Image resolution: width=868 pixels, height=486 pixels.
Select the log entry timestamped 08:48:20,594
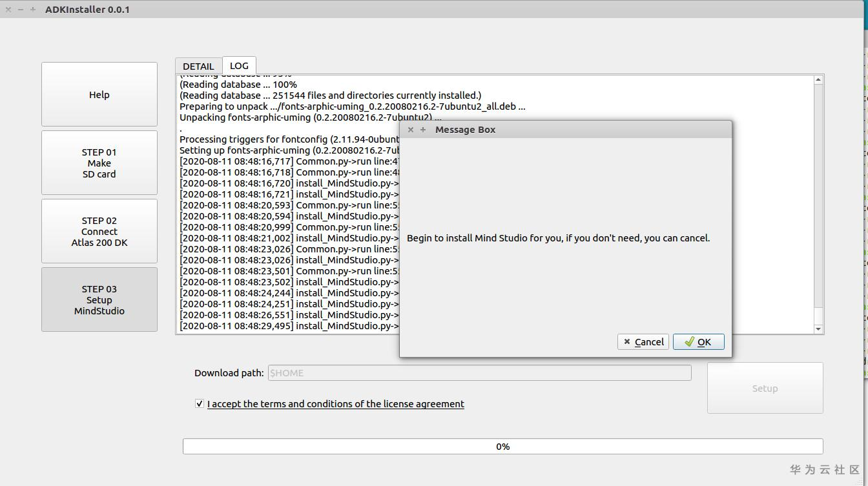coord(289,216)
